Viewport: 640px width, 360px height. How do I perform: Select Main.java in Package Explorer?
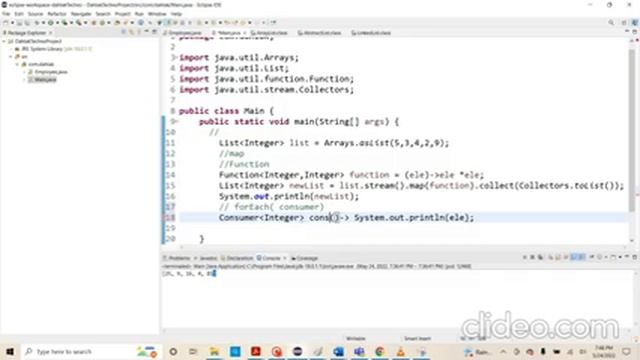(x=42, y=80)
